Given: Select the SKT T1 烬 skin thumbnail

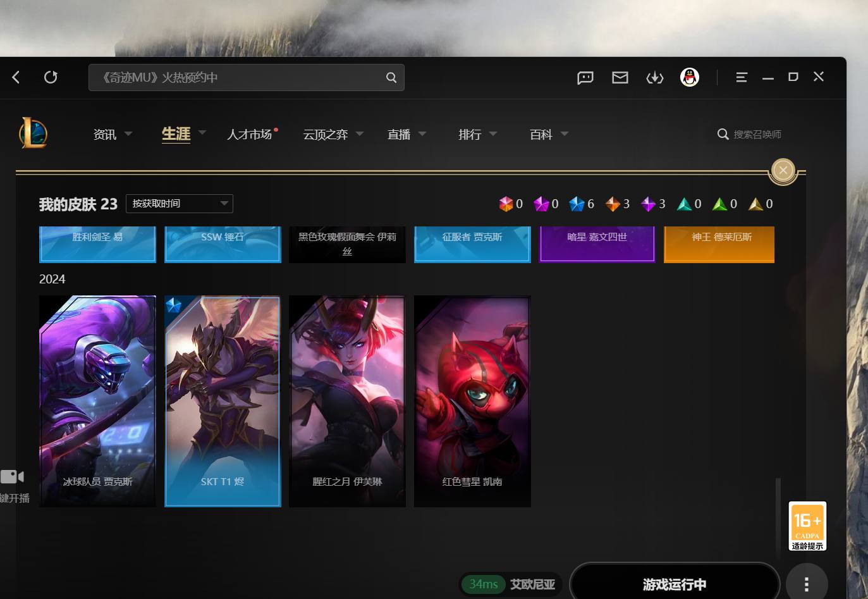Looking at the screenshot, I should tap(222, 401).
